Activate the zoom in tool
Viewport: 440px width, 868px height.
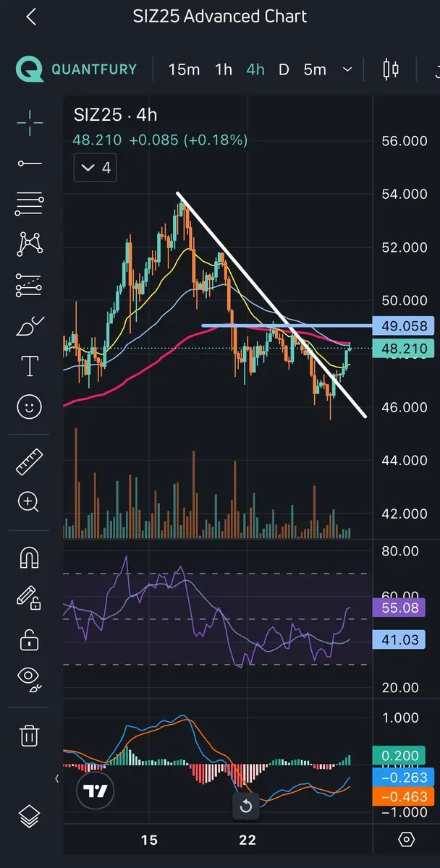[x=30, y=501]
